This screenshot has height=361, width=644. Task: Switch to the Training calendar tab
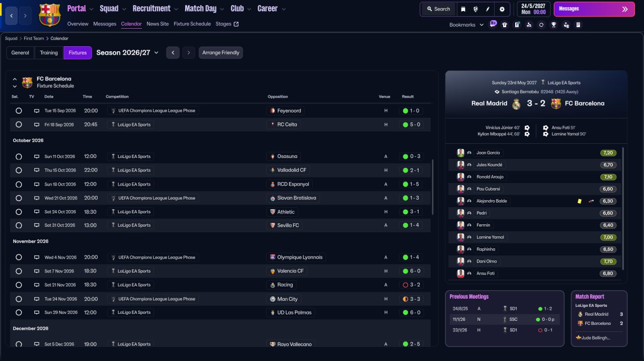pos(49,53)
